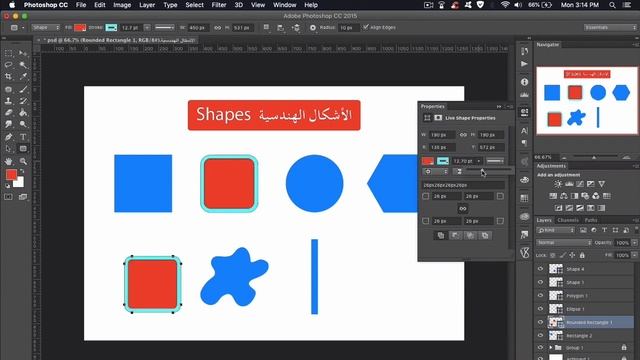Open the Window menu
Screen dimensions: 640x360
pos(284,5)
